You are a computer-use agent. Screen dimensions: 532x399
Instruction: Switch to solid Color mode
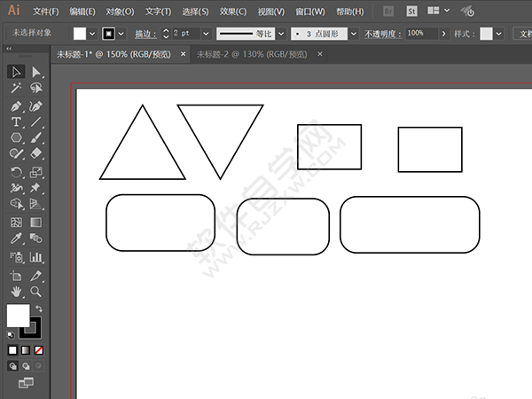(12, 349)
